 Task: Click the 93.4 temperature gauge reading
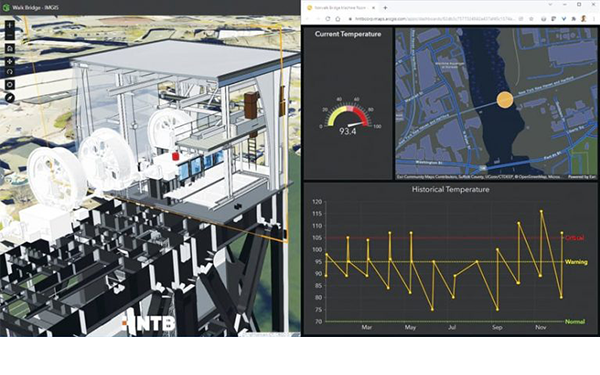(347, 131)
